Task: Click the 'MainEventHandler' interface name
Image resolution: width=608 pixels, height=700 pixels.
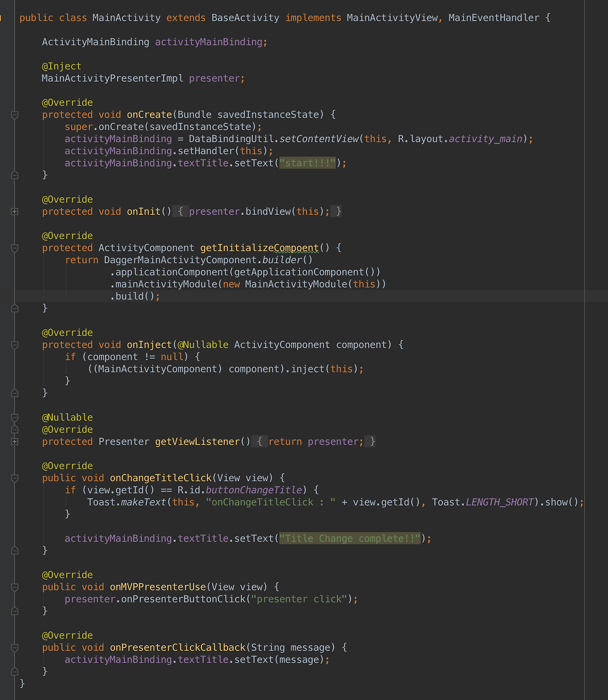Action: pos(494,18)
